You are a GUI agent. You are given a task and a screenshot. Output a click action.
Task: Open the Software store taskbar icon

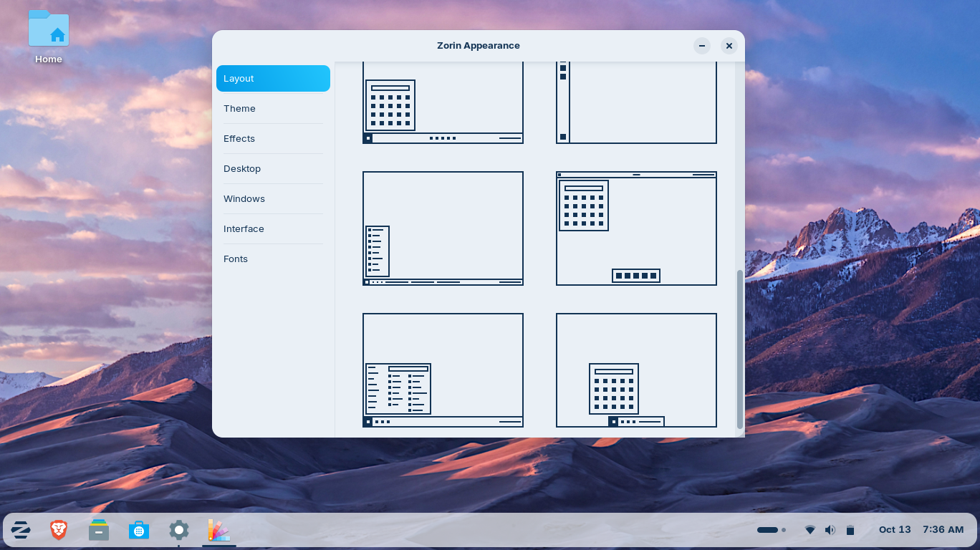pos(139,530)
